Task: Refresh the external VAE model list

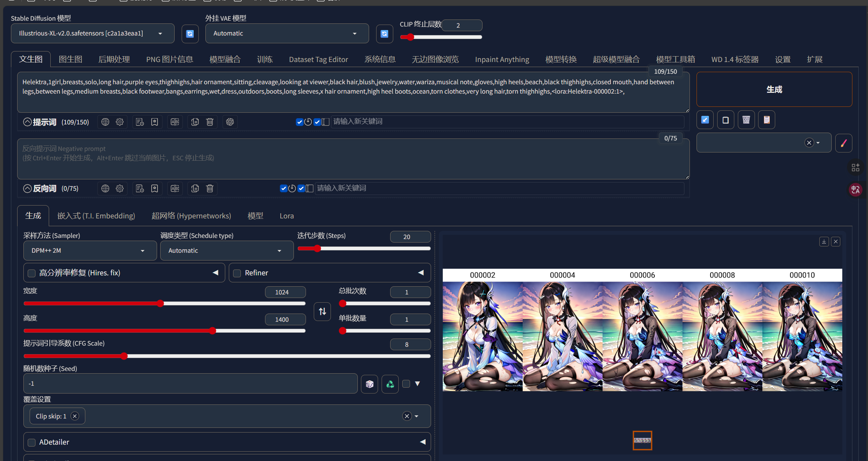Action: coord(384,34)
